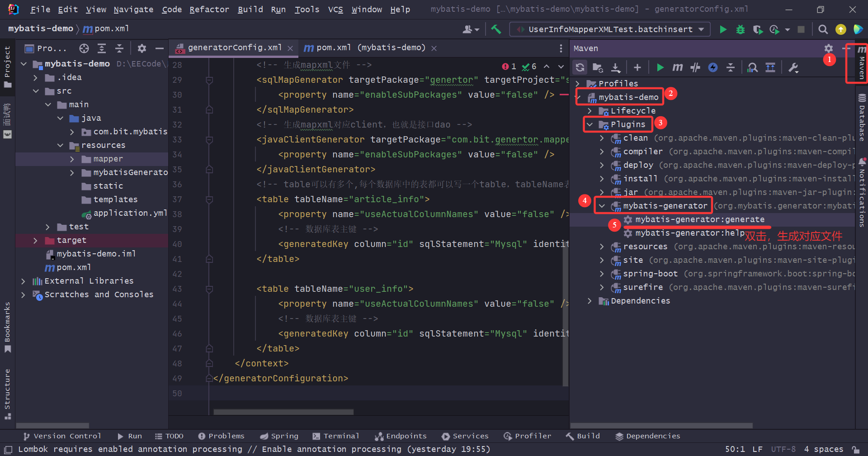
Task: Click Maven panel horizontal scrollbar
Action: 661,426
